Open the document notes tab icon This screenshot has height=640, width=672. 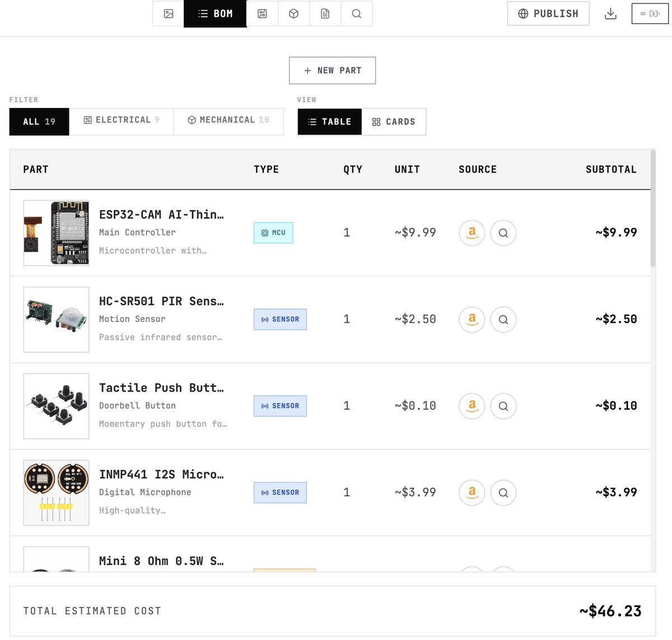tap(325, 13)
